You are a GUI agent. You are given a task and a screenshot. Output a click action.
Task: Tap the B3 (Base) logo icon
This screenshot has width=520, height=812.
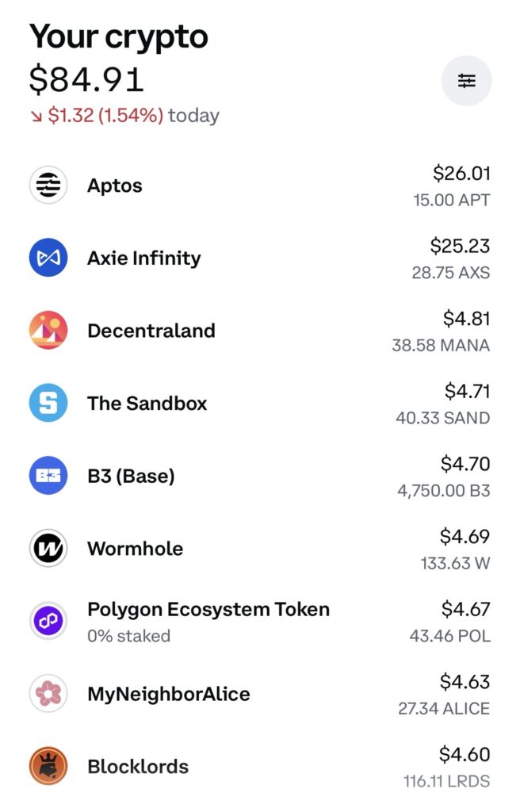point(48,476)
